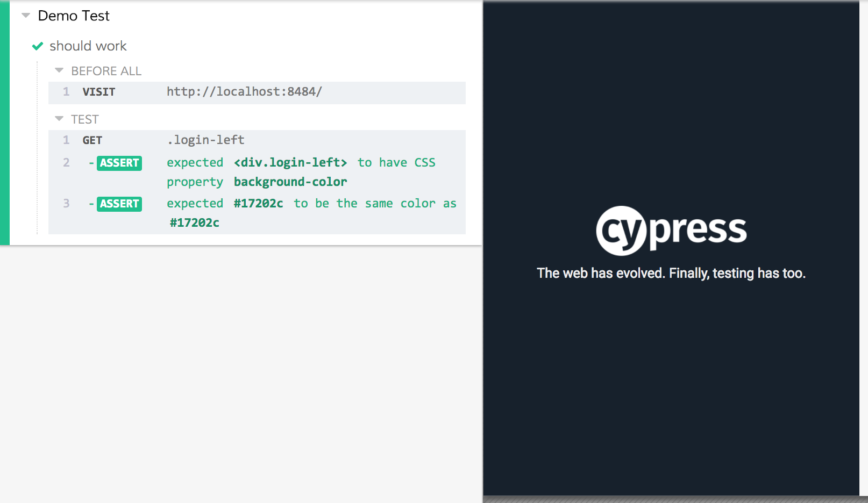Image resolution: width=868 pixels, height=503 pixels.
Task: Click the '#17202c' color value text
Action: click(x=259, y=203)
